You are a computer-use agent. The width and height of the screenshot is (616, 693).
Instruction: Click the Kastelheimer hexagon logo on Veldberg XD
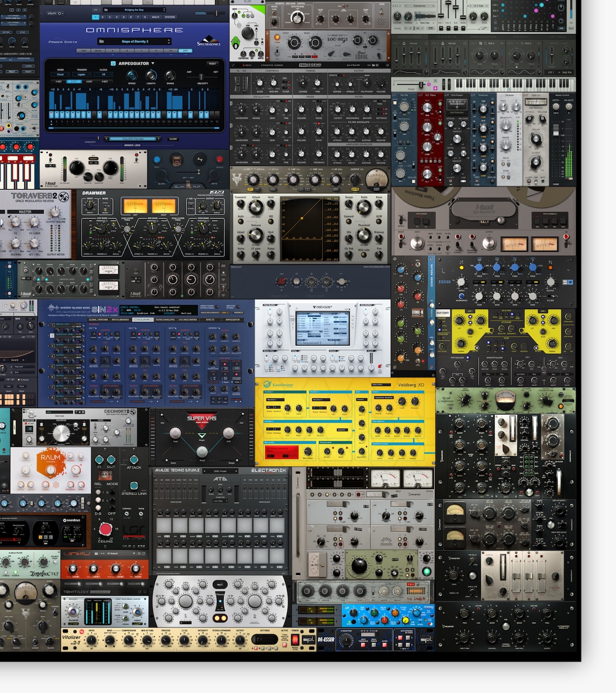pyautogui.click(x=267, y=383)
